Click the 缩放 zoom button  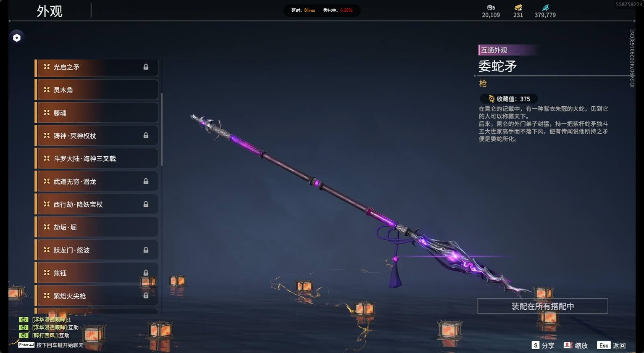tap(576, 345)
